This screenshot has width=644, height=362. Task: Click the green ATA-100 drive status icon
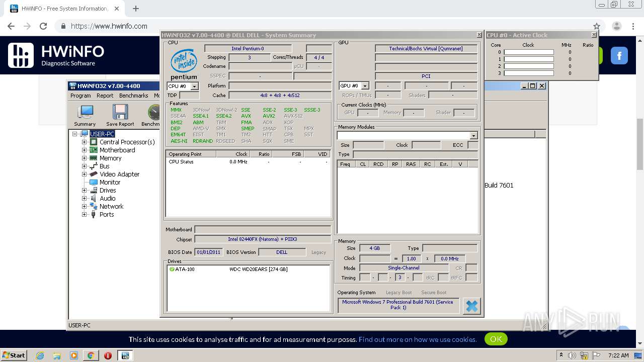[x=172, y=269]
